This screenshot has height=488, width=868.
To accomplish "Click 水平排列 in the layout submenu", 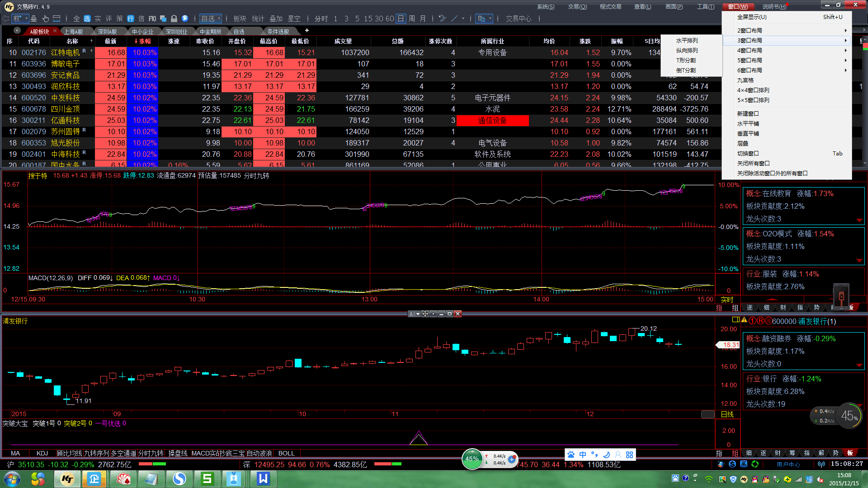I will pos(687,40).
